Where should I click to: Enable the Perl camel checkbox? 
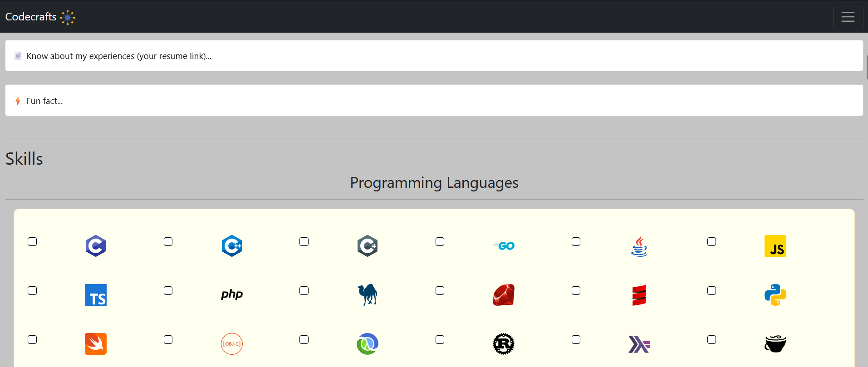point(304,290)
